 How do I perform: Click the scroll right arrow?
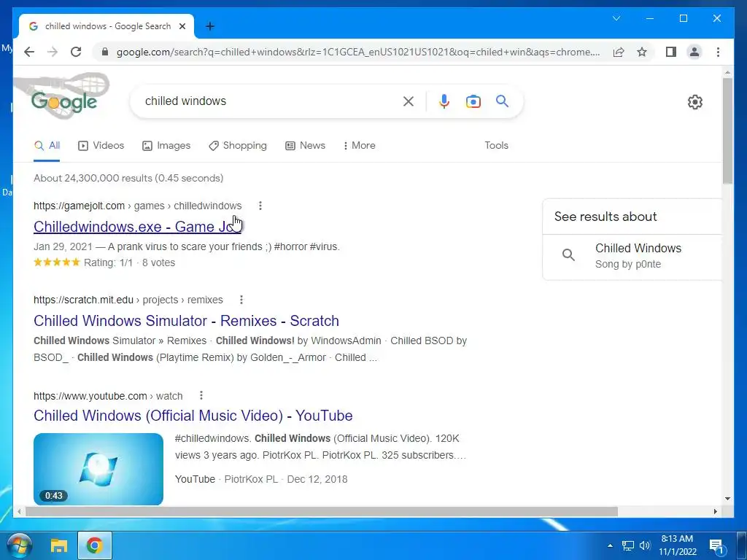[x=716, y=511]
